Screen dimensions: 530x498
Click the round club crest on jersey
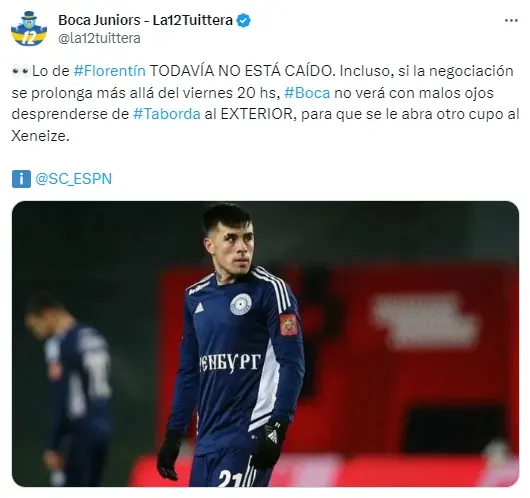pyautogui.click(x=241, y=304)
